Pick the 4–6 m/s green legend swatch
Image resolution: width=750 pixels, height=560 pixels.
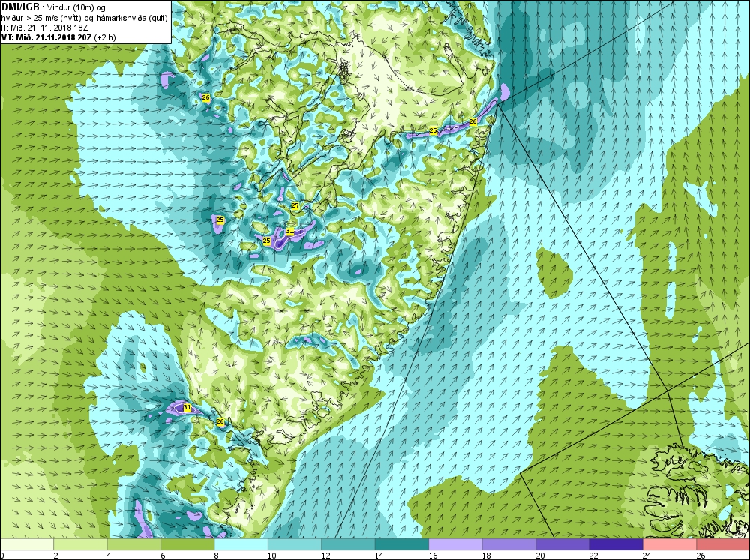point(134,544)
